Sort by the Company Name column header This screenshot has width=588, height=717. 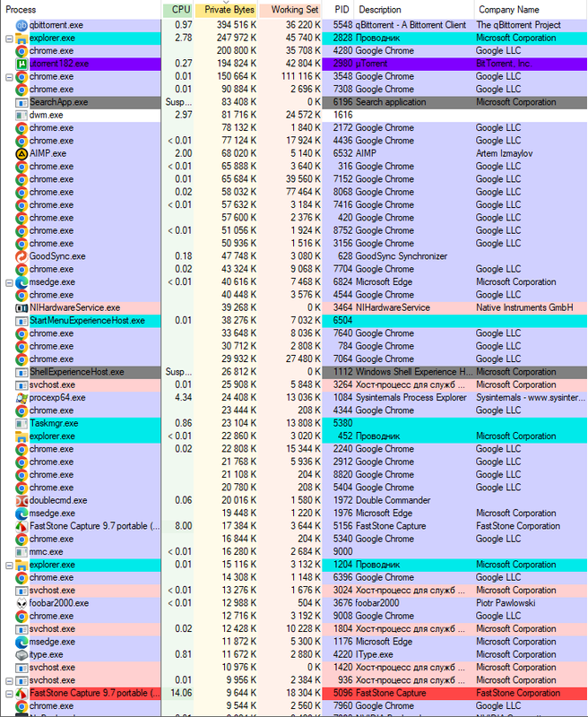point(531,10)
